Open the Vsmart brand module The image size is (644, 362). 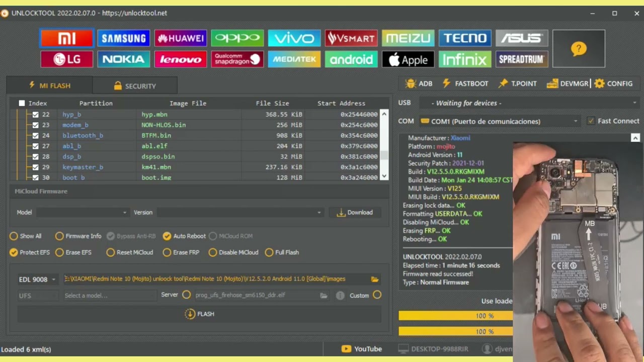point(351,38)
